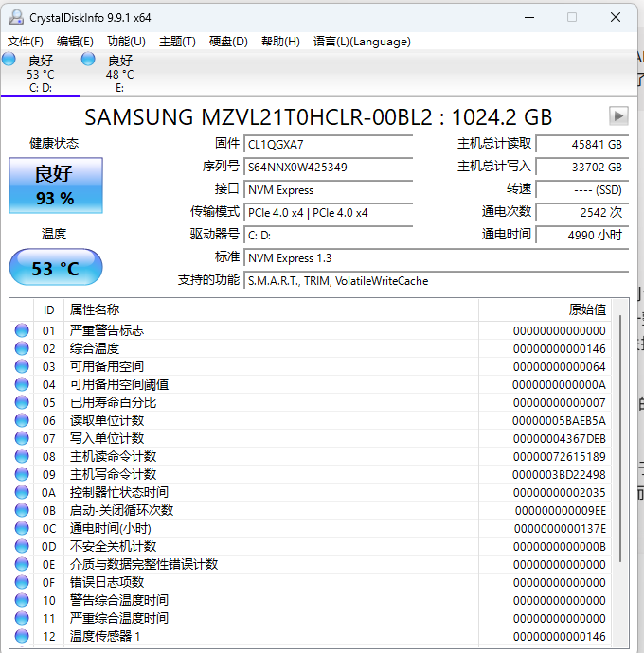Image resolution: width=644 pixels, height=653 pixels.
Task: Click raw value 0000072615189
Action: click(560, 456)
